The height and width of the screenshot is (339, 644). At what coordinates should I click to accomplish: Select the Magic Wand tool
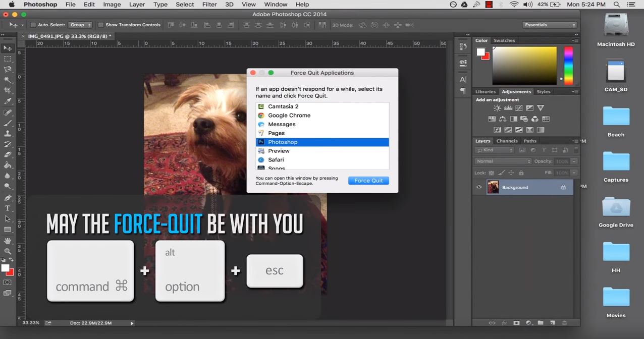(8, 80)
